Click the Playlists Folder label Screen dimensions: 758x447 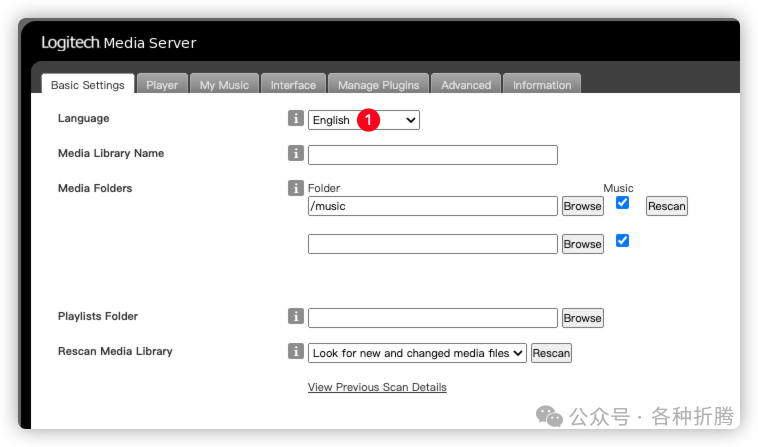coord(98,316)
